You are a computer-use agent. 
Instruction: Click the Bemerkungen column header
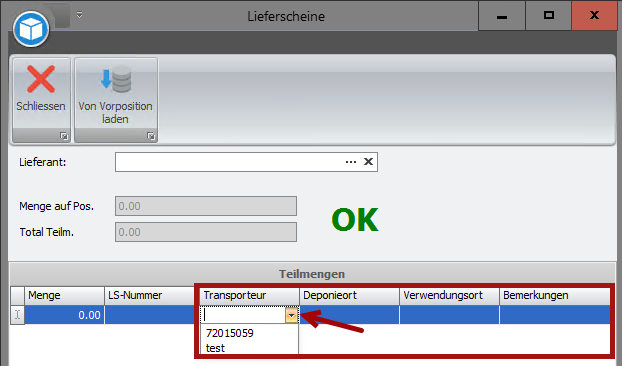(x=555, y=295)
